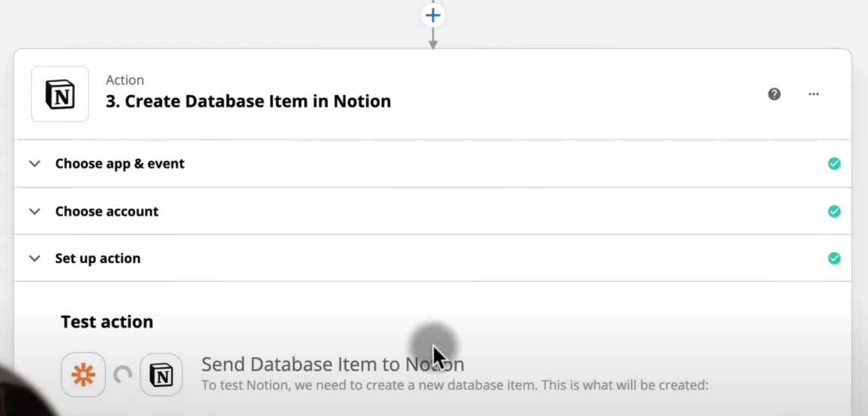Expand the Choose app & event chevron
868x416 pixels.
(35, 164)
